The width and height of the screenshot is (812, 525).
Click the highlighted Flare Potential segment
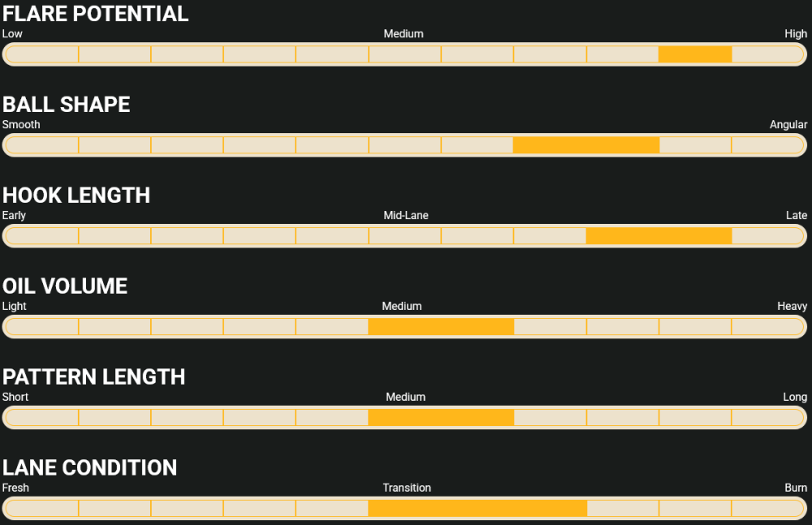pos(695,54)
